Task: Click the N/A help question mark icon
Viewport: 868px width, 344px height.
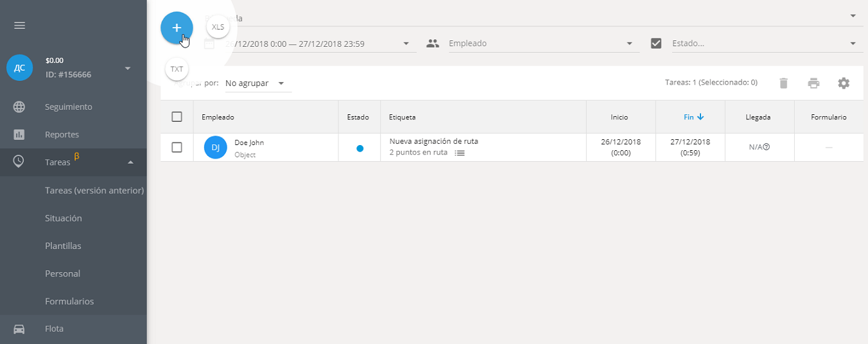Action: pyautogui.click(x=767, y=147)
